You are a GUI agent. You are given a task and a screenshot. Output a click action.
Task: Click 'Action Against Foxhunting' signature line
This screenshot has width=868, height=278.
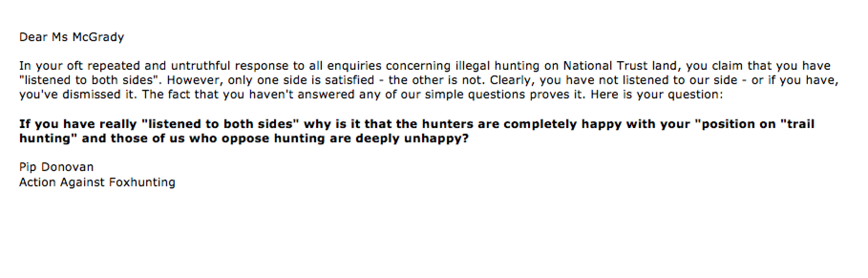click(97, 182)
